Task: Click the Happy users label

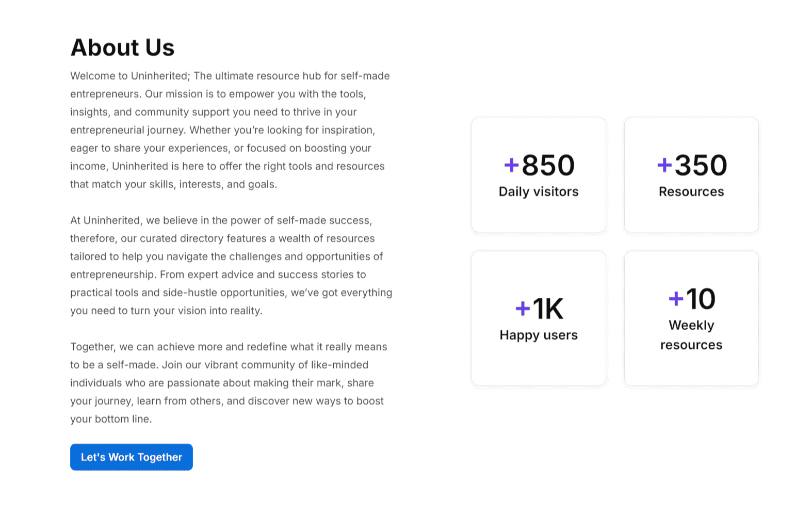Action: pos(539,335)
